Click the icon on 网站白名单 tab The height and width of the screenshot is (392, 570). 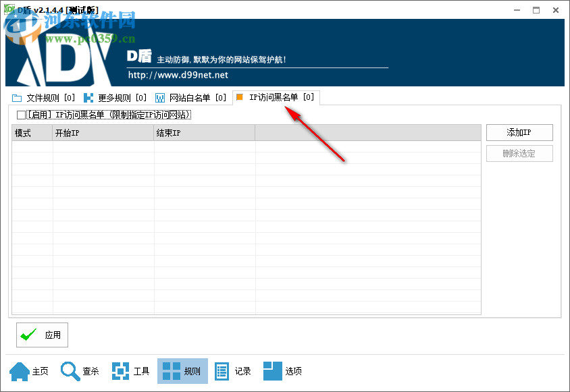[160, 98]
